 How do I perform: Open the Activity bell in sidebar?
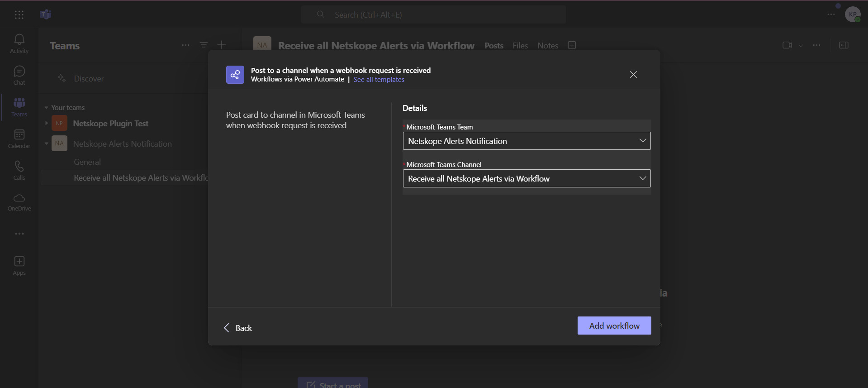19,43
